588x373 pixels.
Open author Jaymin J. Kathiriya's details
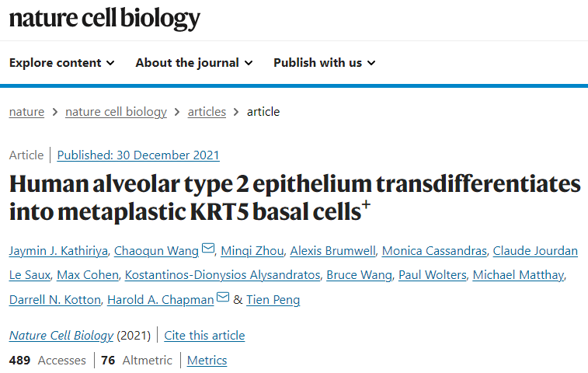click(x=57, y=250)
